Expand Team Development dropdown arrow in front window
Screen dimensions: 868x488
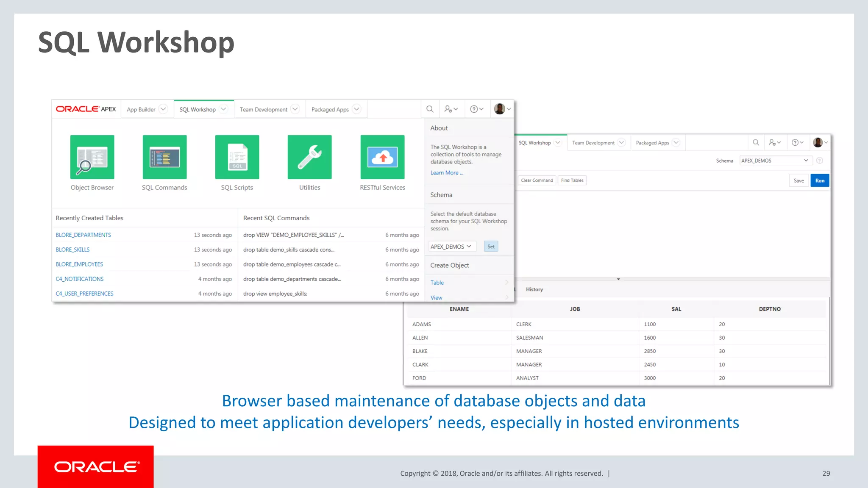295,109
